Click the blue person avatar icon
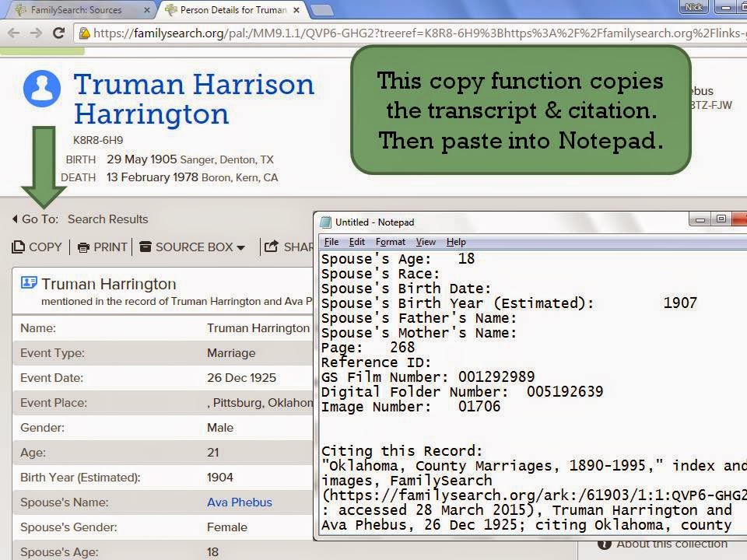This screenshot has height=560, width=747. [42, 89]
